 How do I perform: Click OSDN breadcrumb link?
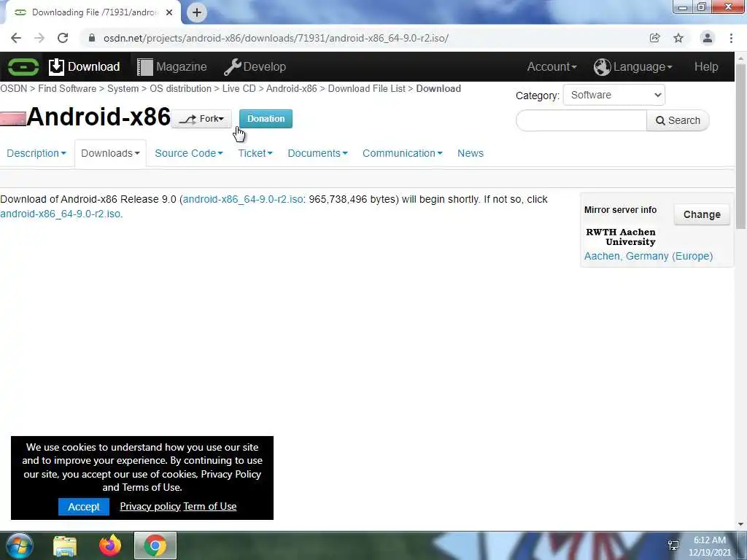coord(13,88)
